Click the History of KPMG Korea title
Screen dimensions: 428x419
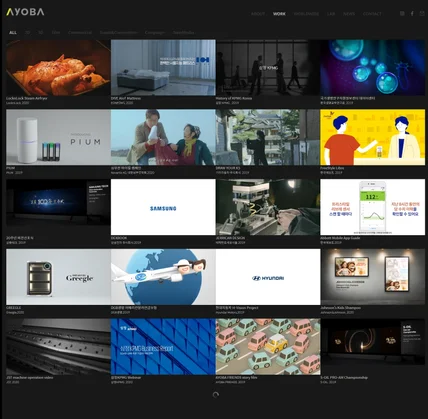234,99
